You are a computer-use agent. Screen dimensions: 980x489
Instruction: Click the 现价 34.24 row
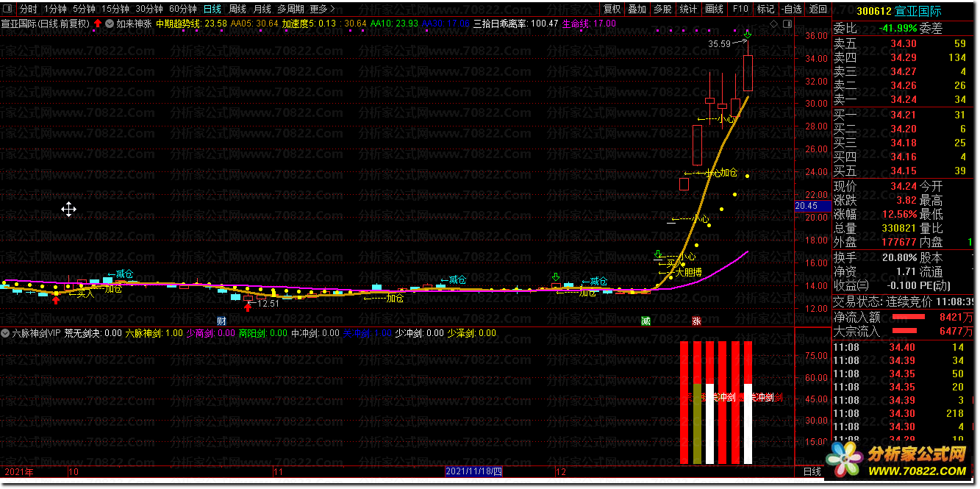click(x=875, y=187)
